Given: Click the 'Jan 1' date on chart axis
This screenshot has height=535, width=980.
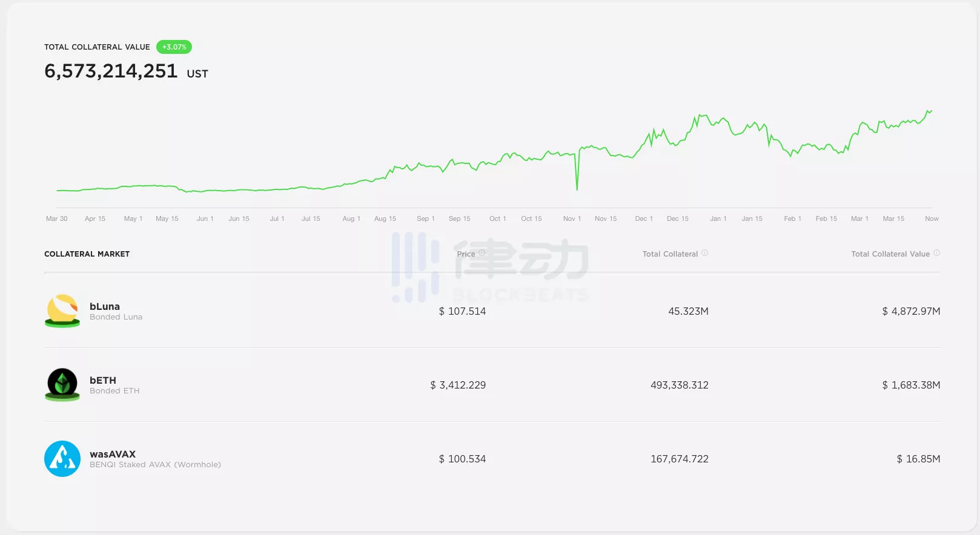Looking at the screenshot, I should coord(718,219).
